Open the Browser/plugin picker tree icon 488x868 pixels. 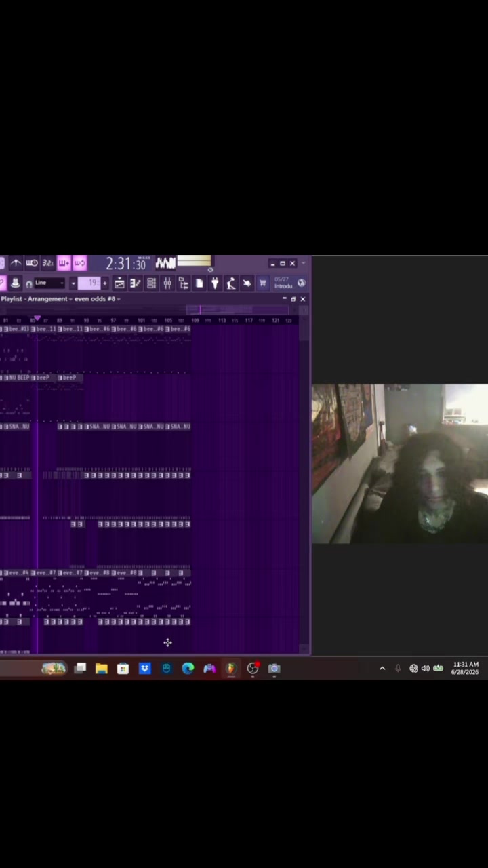[x=183, y=283]
